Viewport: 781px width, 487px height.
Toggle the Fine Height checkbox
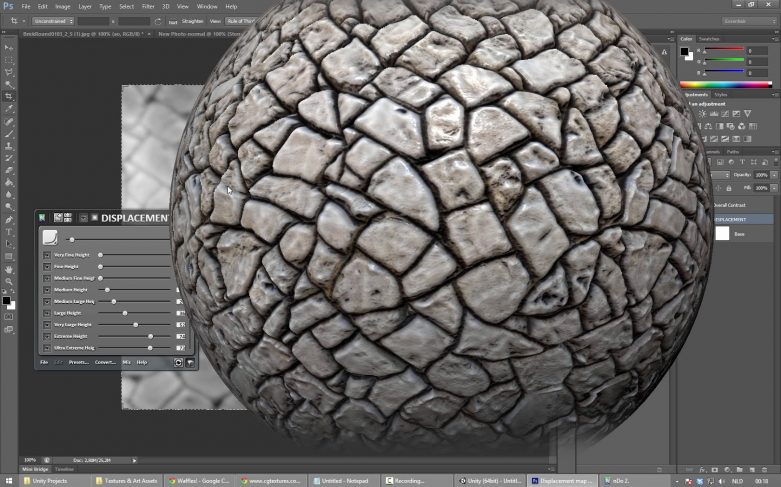[47, 267]
